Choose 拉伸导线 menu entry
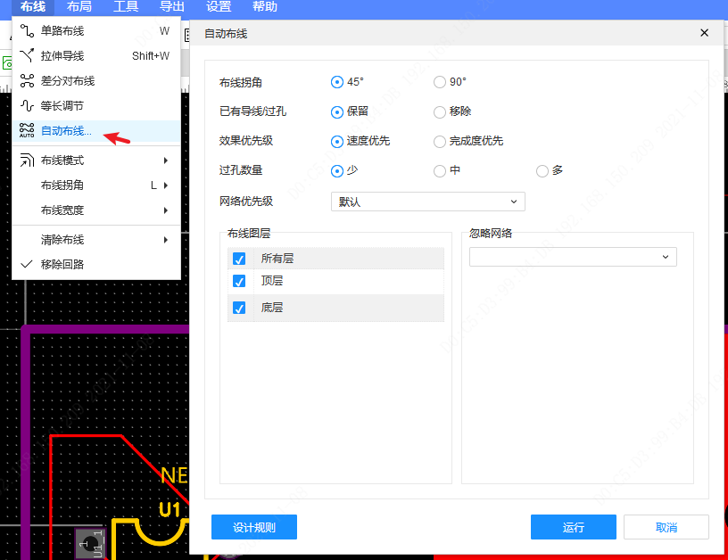 (96, 55)
